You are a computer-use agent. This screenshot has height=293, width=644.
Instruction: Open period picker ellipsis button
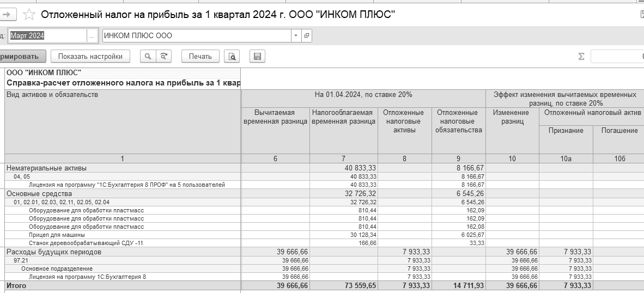point(92,36)
